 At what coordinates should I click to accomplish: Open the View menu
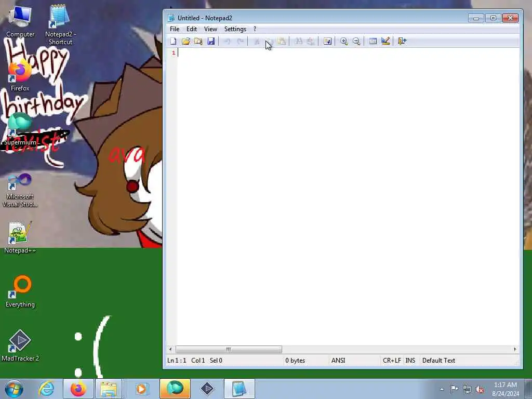(x=210, y=29)
